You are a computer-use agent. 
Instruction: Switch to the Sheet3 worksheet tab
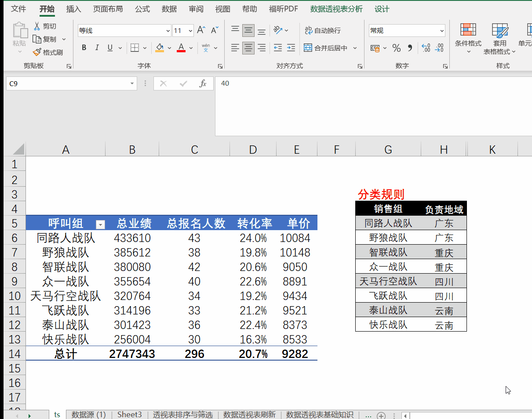point(129,415)
